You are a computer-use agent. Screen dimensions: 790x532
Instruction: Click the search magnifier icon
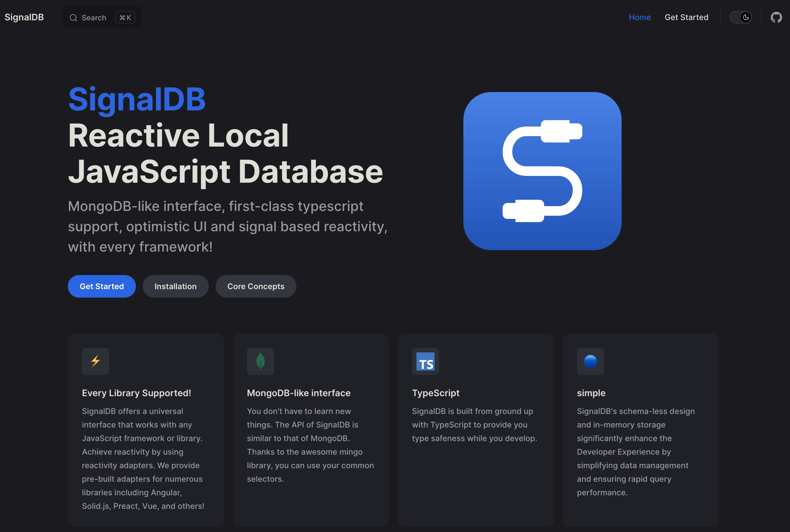(73, 18)
